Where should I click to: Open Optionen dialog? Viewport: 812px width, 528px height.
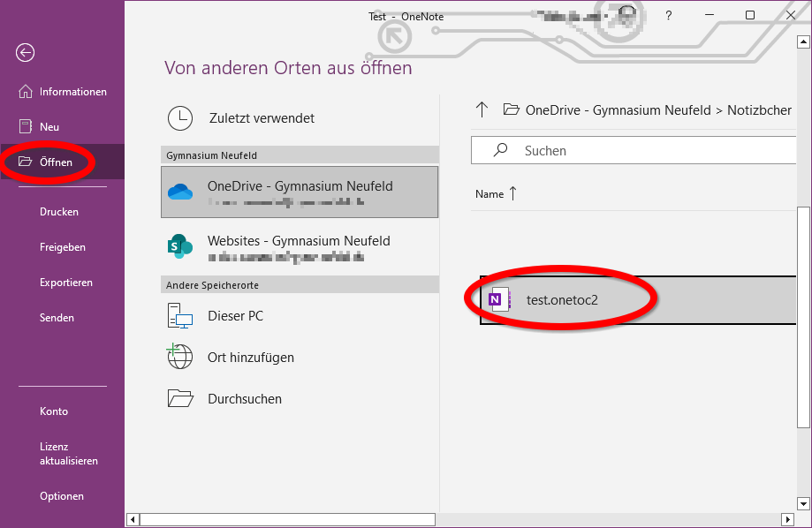62,496
